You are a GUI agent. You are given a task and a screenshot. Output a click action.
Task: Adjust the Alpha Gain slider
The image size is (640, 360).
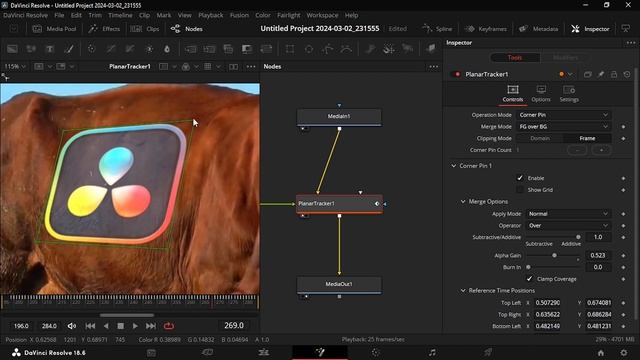pyautogui.click(x=553, y=256)
